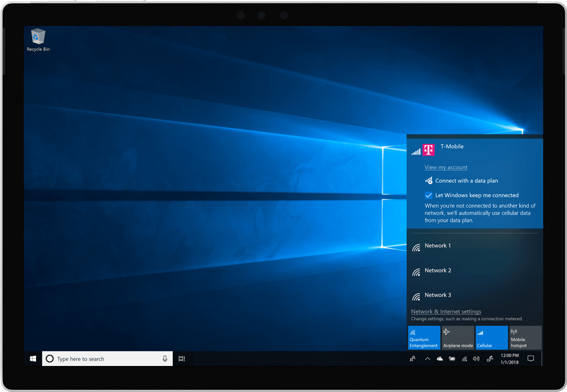The image size is (567, 392).
Task: Click the Windows Ink Workspace pen icon
Action: tap(489, 359)
